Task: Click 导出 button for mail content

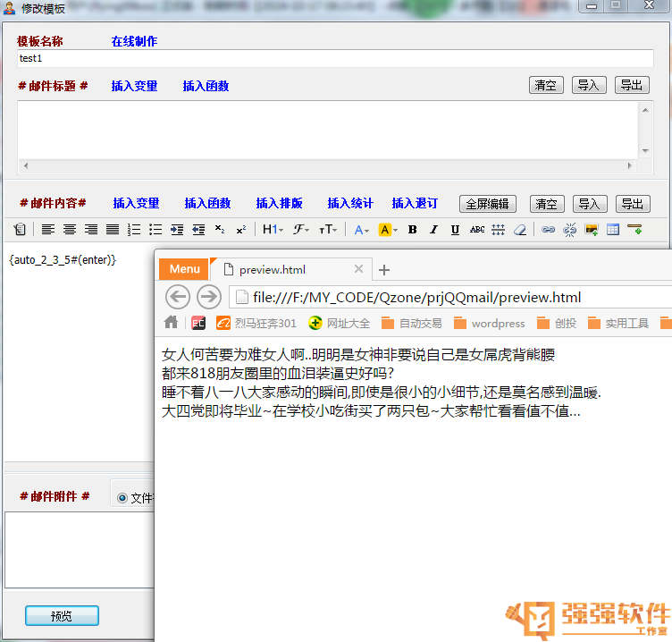Action: coord(633,204)
